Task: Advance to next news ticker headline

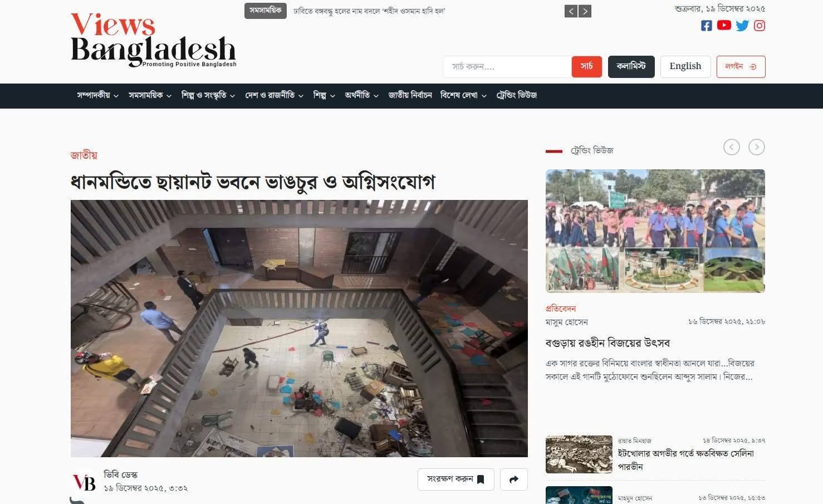Action: pyautogui.click(x=585, y=11)
